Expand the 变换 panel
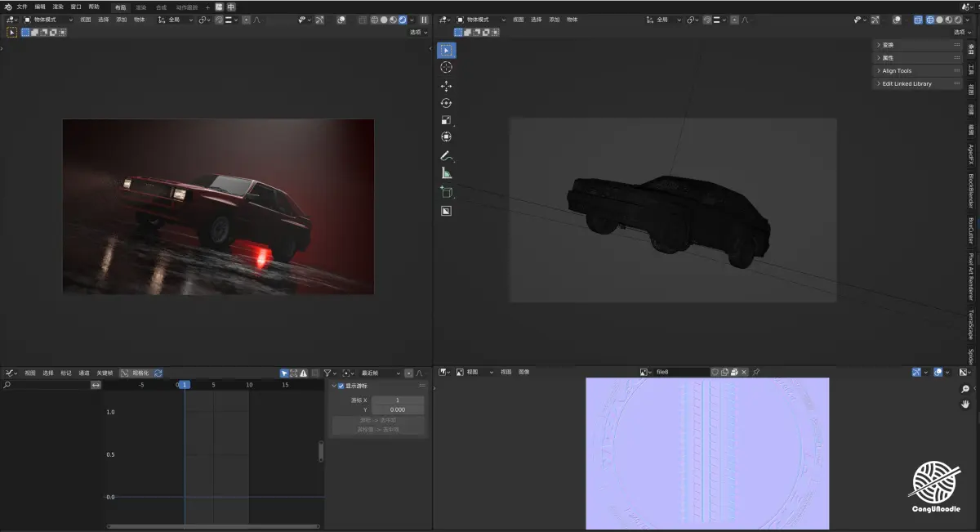The image size is (980, 532). click(x=918, y=45)
